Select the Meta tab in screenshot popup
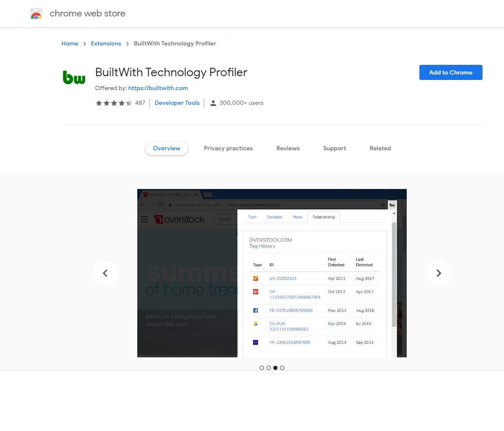504x431 pixels. (x=297, y=217)
